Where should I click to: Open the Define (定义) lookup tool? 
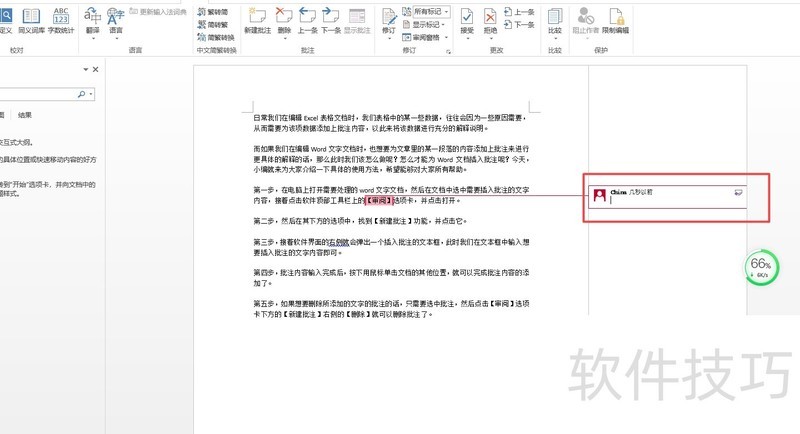pyautogui.click(x=6, y=20)
